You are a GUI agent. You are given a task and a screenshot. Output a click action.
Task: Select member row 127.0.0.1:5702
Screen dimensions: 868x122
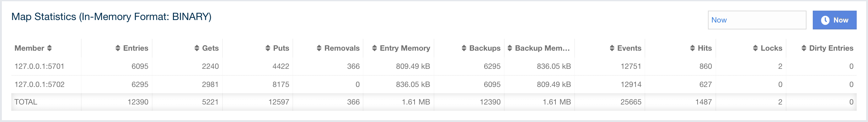(434, 84)
